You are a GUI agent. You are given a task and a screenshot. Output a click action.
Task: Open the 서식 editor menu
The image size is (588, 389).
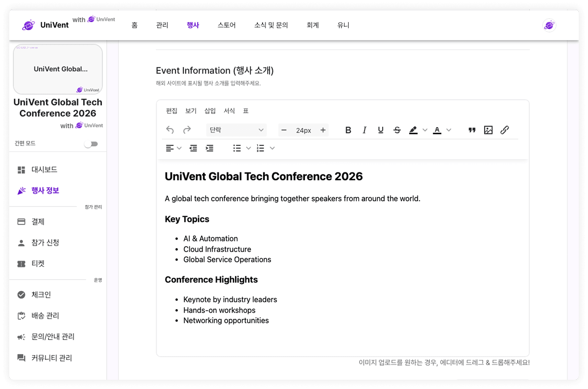click(229, 111)
